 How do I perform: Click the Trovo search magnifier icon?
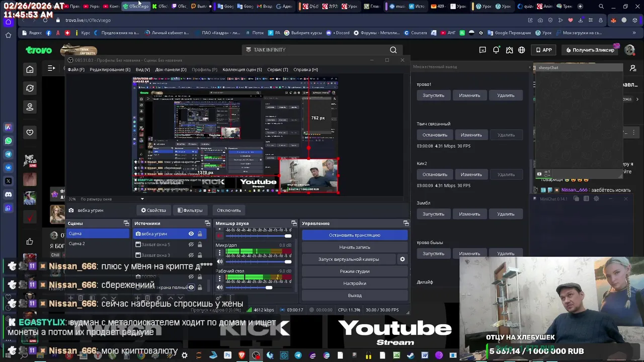tap(393, 50)
